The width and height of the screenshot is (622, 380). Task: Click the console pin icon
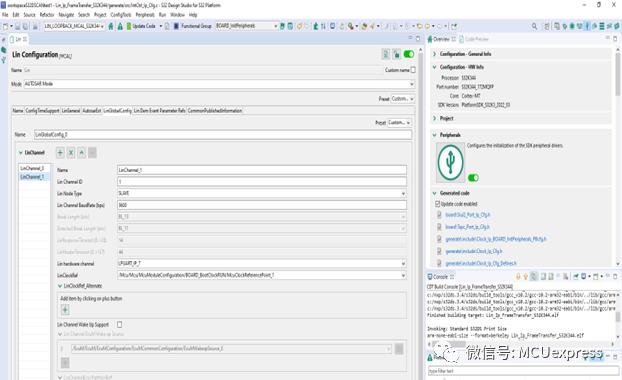tap(576, 276)
